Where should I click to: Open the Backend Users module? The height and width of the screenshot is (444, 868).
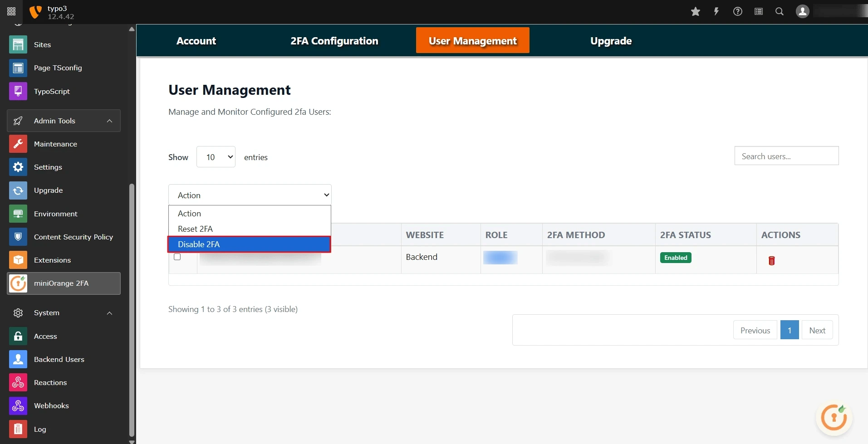click(x=59, y=359)
